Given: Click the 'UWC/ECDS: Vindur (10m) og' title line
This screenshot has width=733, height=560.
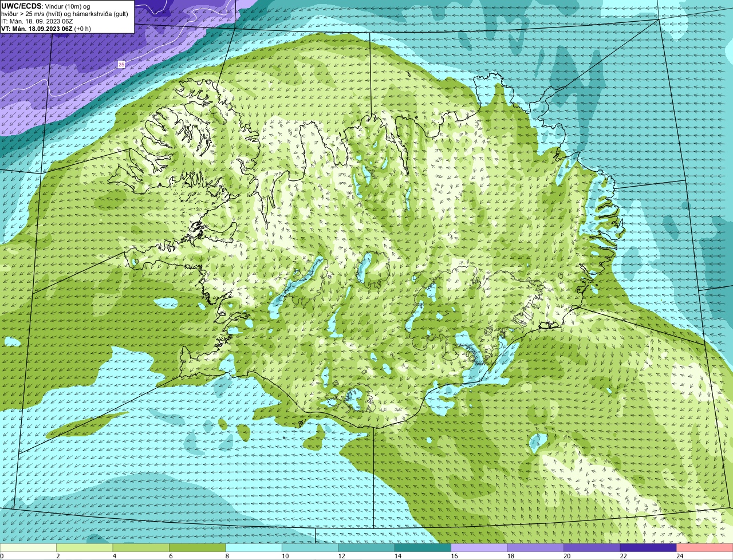Looking at the screenshot, I should click(x=46, y=6).
